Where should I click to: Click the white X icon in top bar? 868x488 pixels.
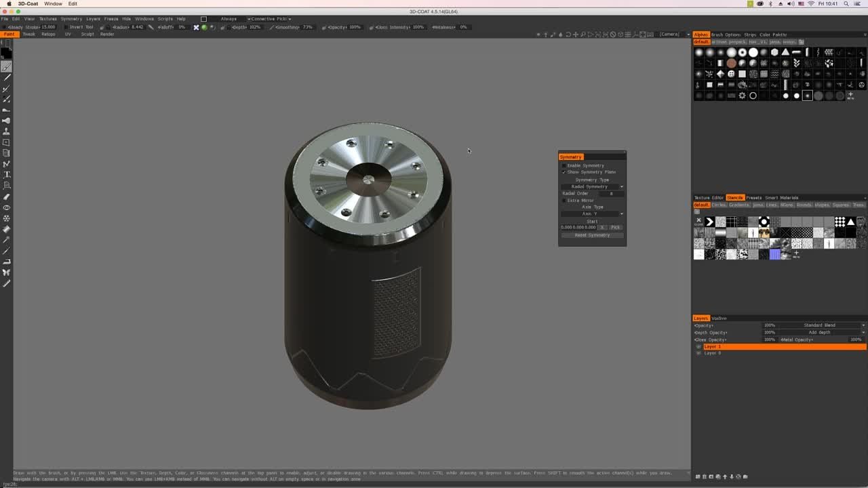tap(196, 27)
